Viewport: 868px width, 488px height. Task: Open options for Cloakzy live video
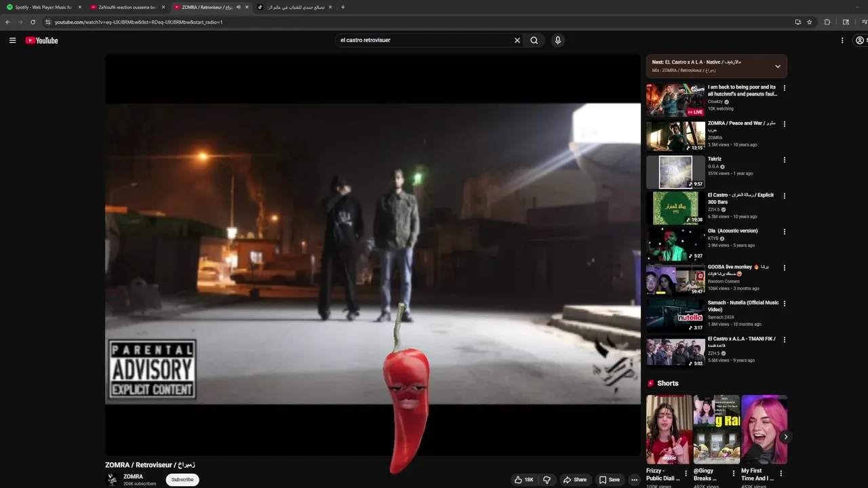pyautogui.click(x=784, y=88)
